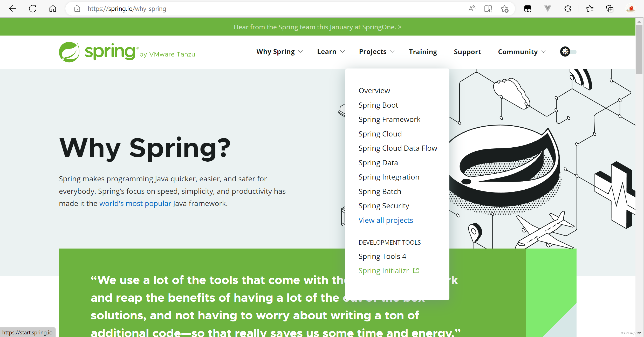Click the View all projects link
The height and width of the screenshot is (337, 644).
(386, 220)
